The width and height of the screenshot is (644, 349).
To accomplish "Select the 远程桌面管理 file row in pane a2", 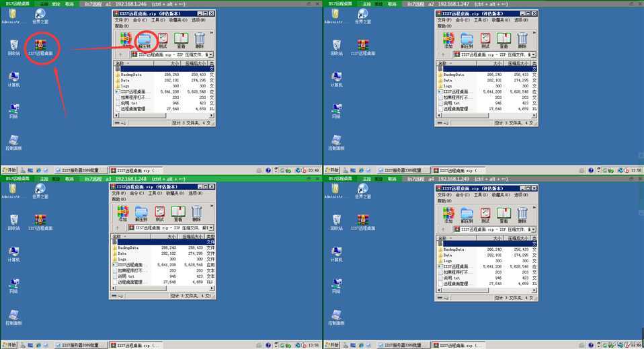I will 487,109.
